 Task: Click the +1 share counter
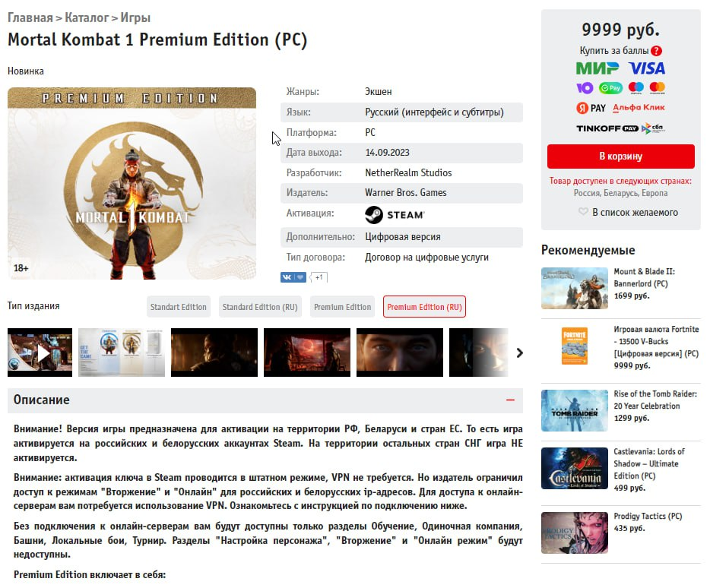319,277
